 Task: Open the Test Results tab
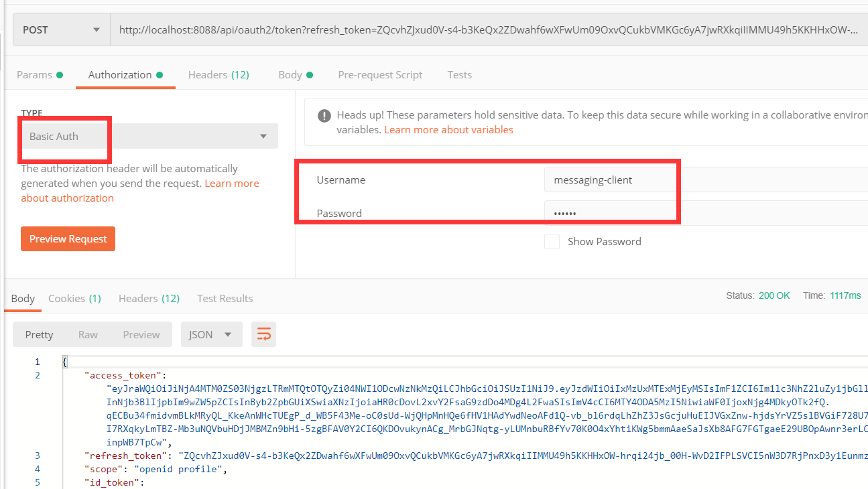[x=225, y=299]
